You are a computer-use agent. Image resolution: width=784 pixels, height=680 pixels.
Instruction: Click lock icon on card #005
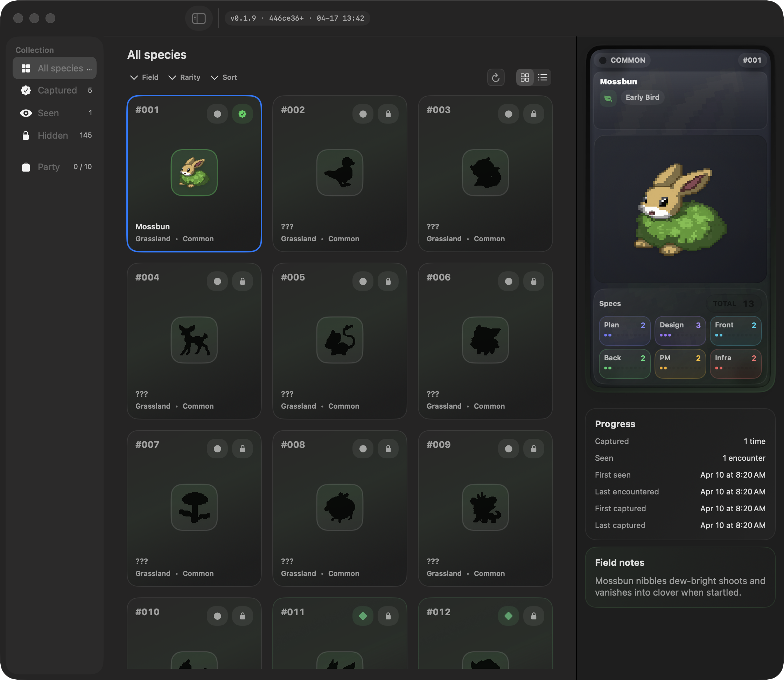[388, 281]
